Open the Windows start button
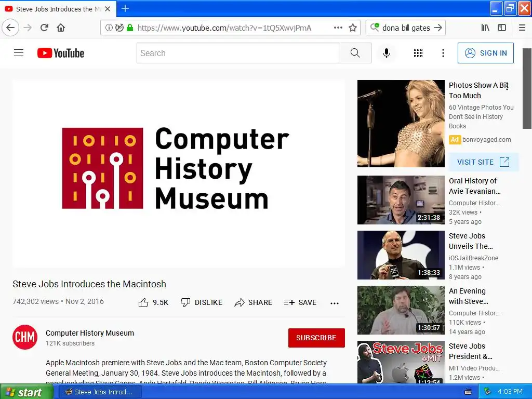532x399 pixels. (26, 392)
